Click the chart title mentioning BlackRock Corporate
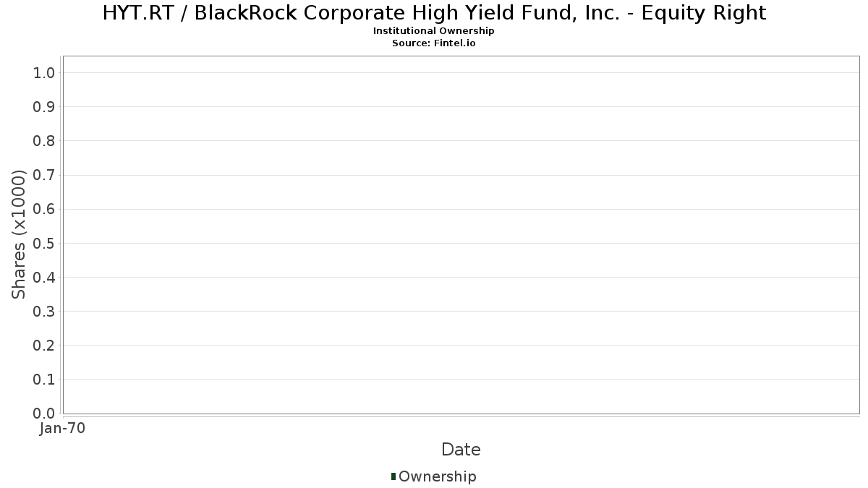 click(x=434, y=13)
